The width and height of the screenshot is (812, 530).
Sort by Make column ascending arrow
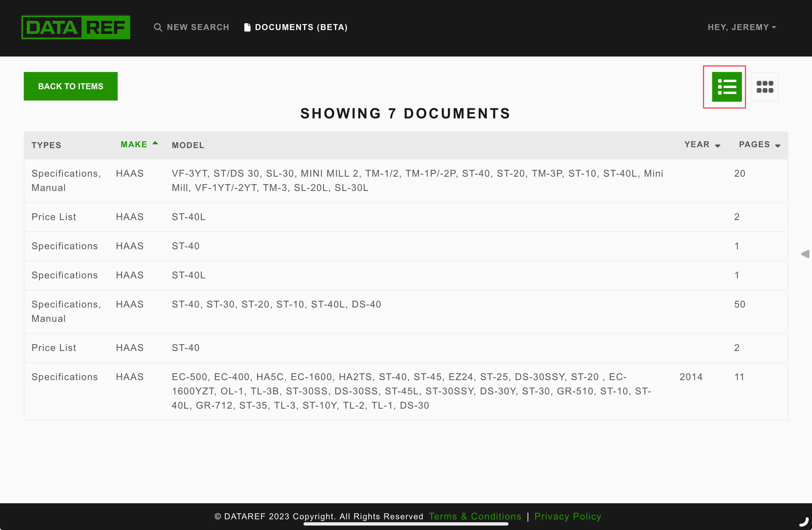(155, 143)
